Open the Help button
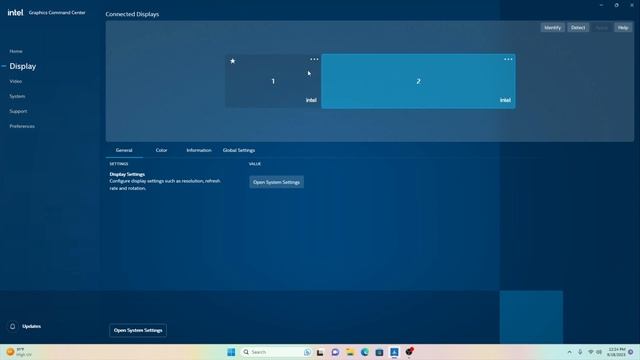Viewport: 640px width, 360px height. pos(623,27)
